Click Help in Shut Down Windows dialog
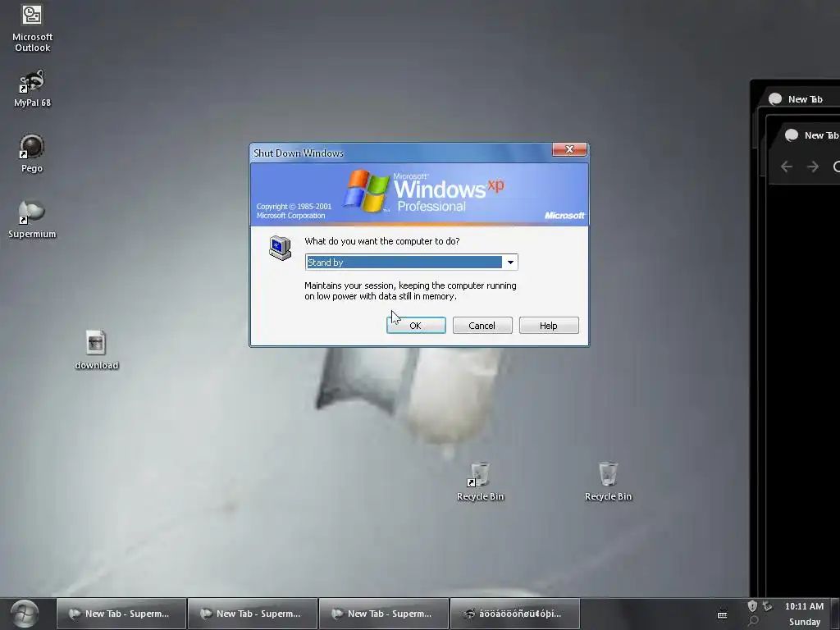Screen dimensions: 840x630 [x=549, y=325]
